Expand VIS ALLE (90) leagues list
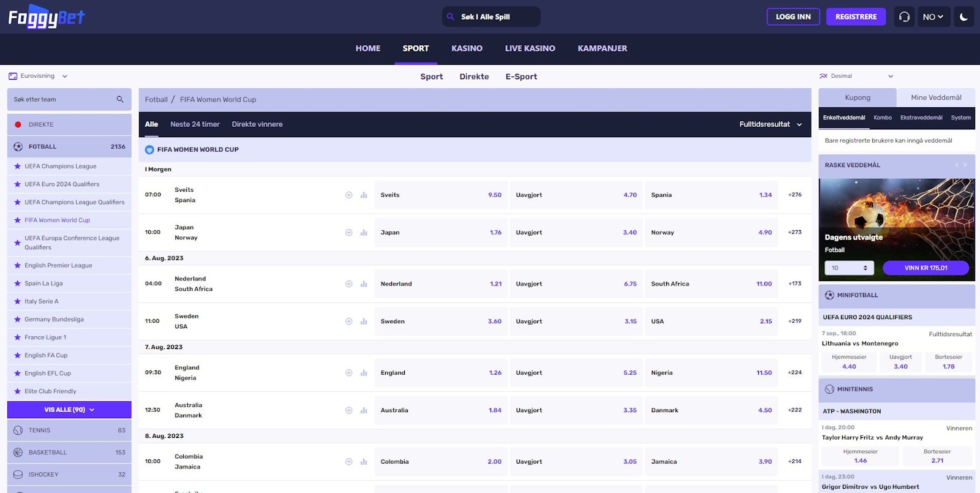980x493 pixels. pos(69,410)
